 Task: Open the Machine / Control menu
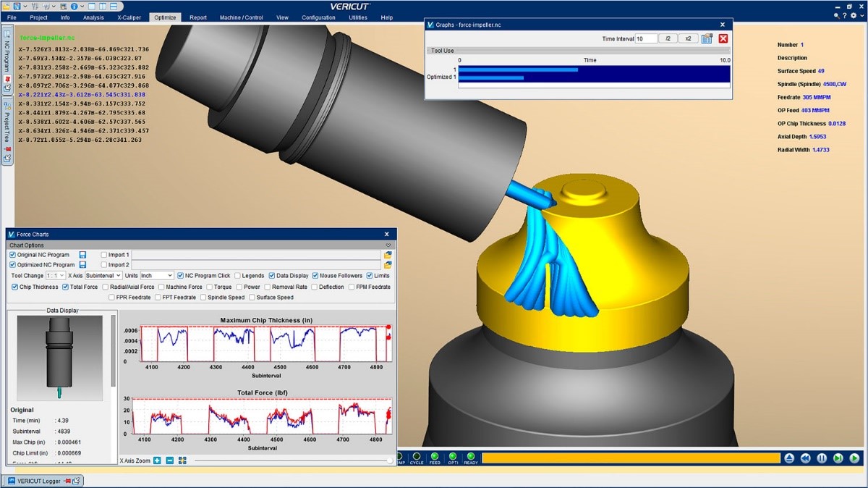pyautogui.click(x=242, y=17)
